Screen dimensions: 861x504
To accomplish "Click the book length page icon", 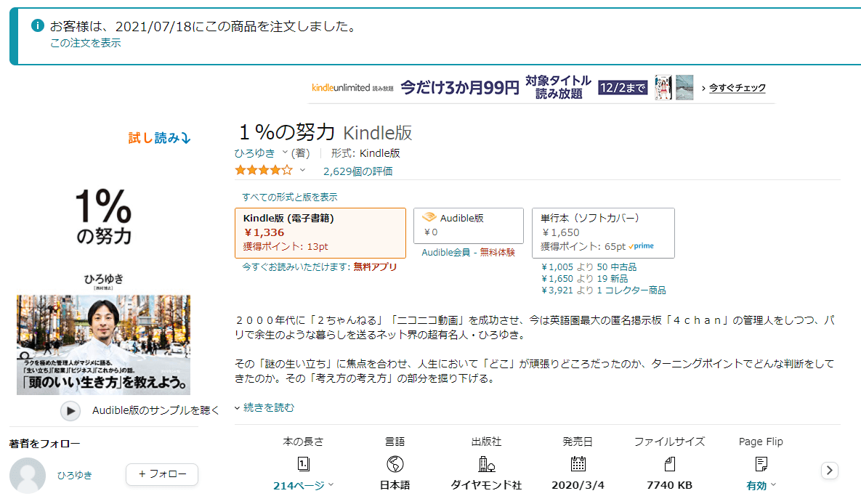I will (303, 465).
